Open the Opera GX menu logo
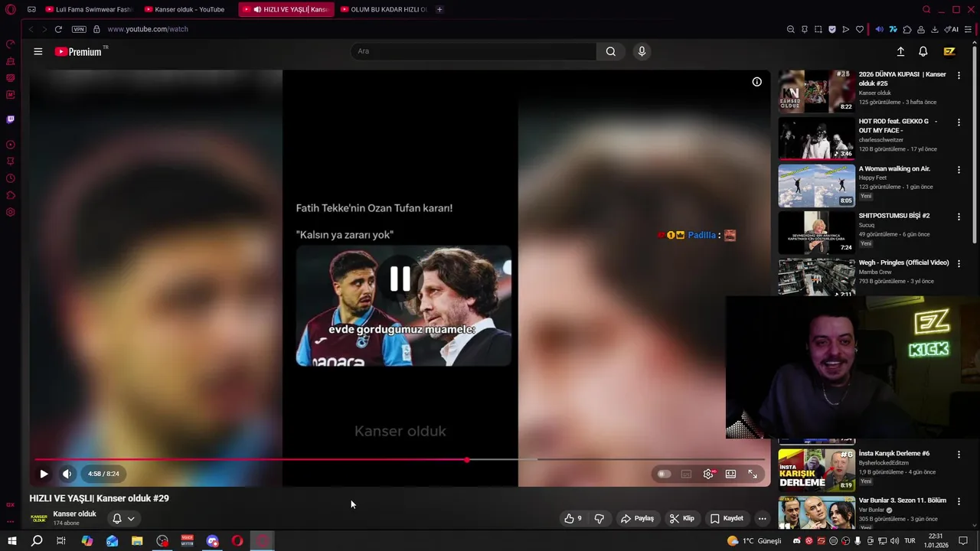The image size is (980, 551). [11, 9]
